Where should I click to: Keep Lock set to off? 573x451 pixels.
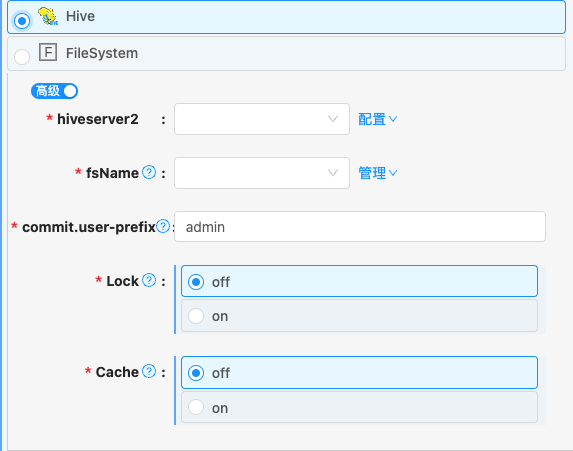coord(359,281)
